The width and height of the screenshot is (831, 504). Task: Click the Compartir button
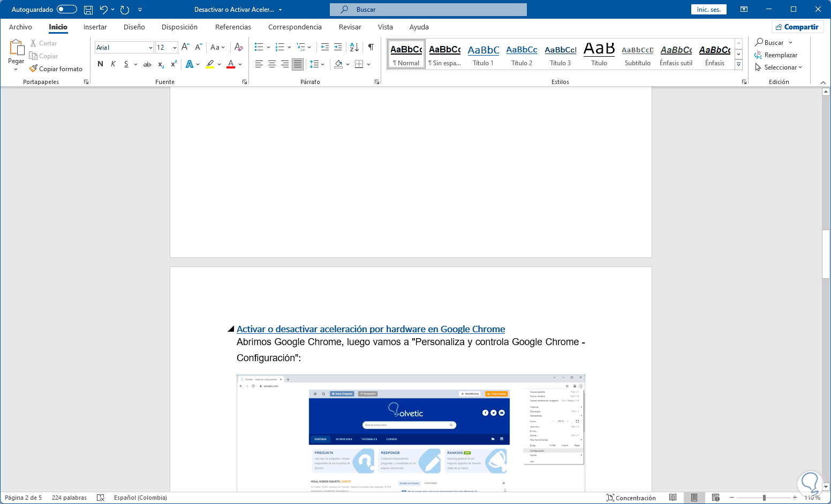pos(797,27)
